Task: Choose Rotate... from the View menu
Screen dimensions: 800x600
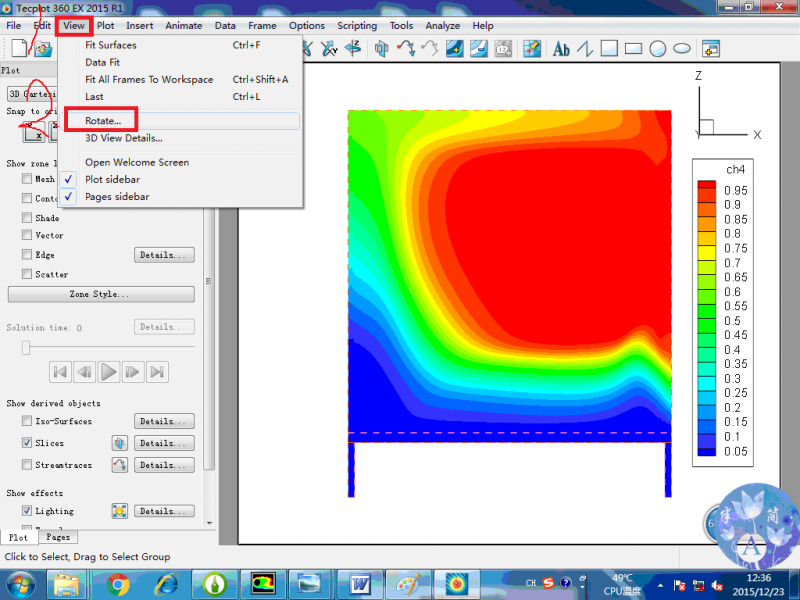Action: point(180,120)
